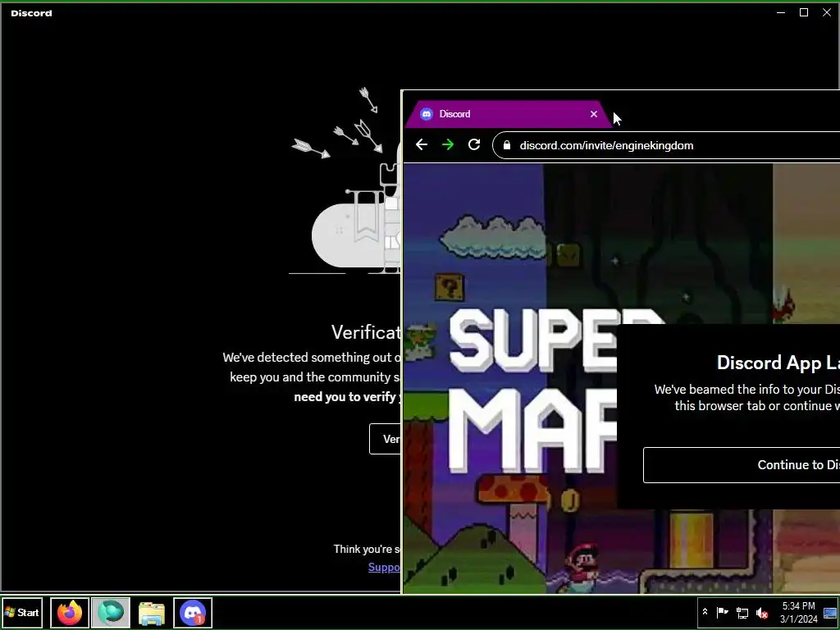Maximize the Discord app window
The height and width of the screenshot is (630, 840).
pyautogui.click(x=804, y=12)
